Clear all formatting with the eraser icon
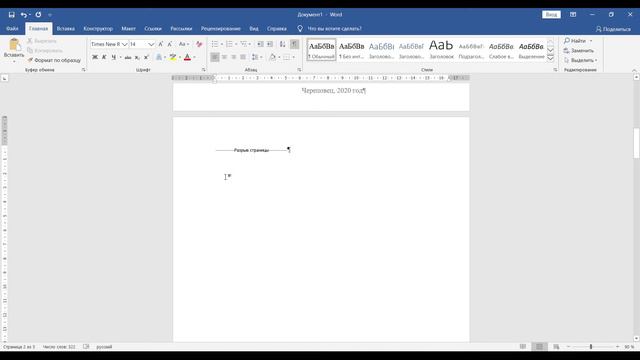Viewport: 640px width, 360px height. pyautogui.click(x=199, y=44)
